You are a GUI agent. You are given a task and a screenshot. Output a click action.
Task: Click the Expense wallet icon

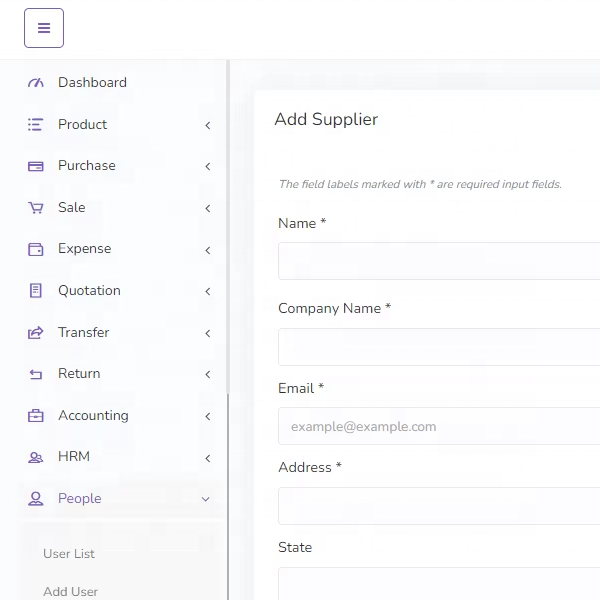[36, 249]
